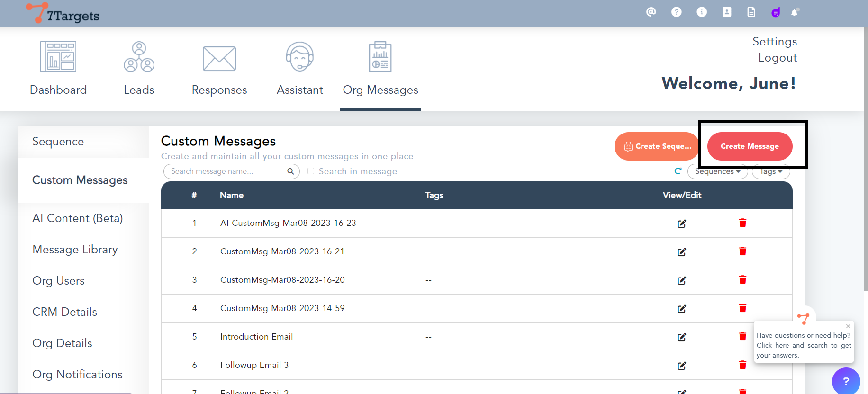
Task: Click the Create Sequence button
Action: pyautogui.click(x=657, y=146)
